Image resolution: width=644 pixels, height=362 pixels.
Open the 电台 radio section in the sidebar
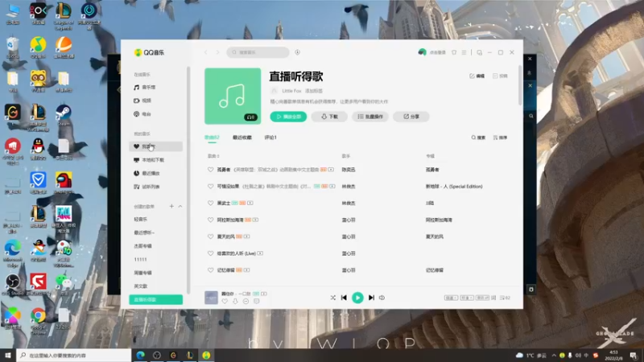click(142, 114)
